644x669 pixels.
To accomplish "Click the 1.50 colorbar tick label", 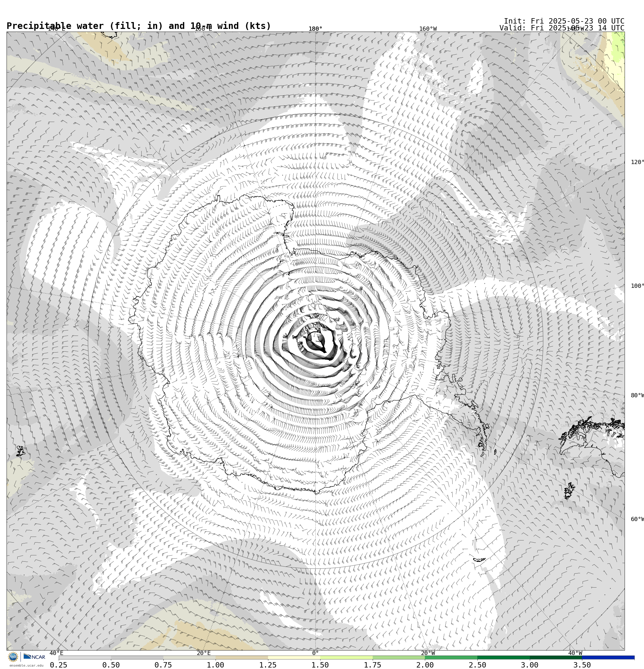I will pos(320,665).
